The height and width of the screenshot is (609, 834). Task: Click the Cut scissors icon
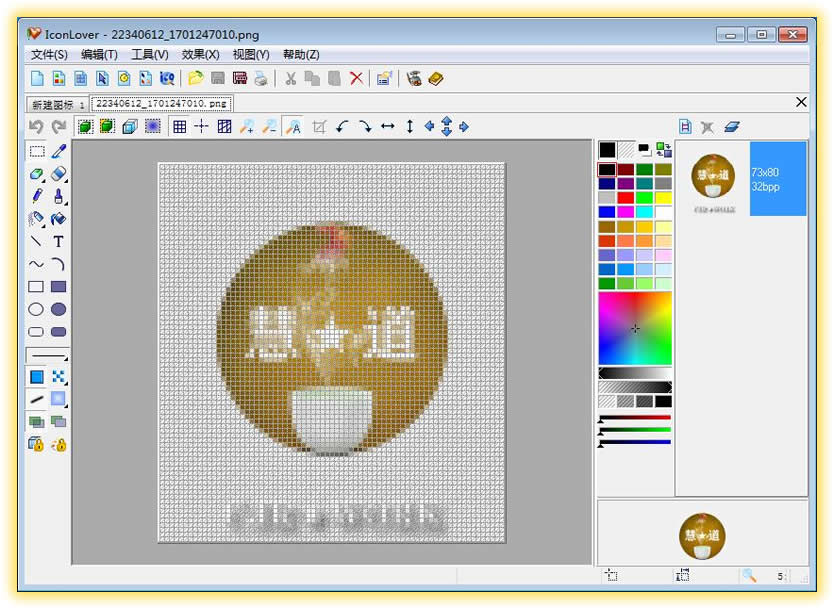290,78
